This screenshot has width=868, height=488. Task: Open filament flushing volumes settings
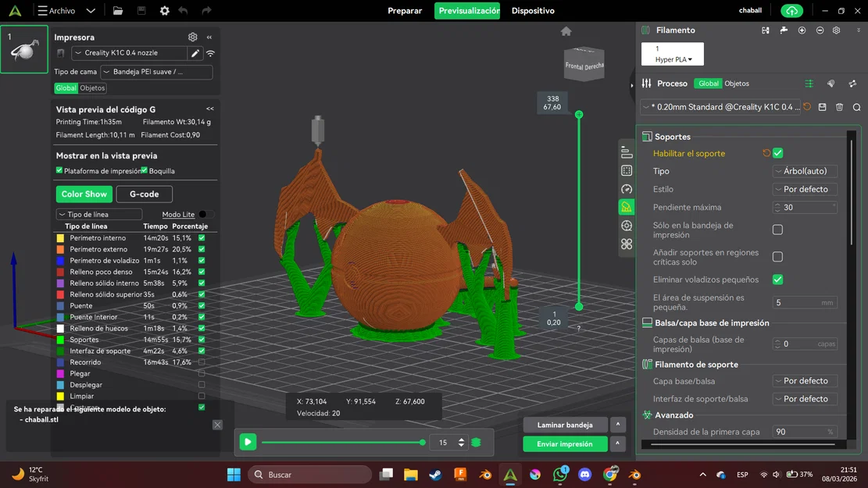pos(784,30)
